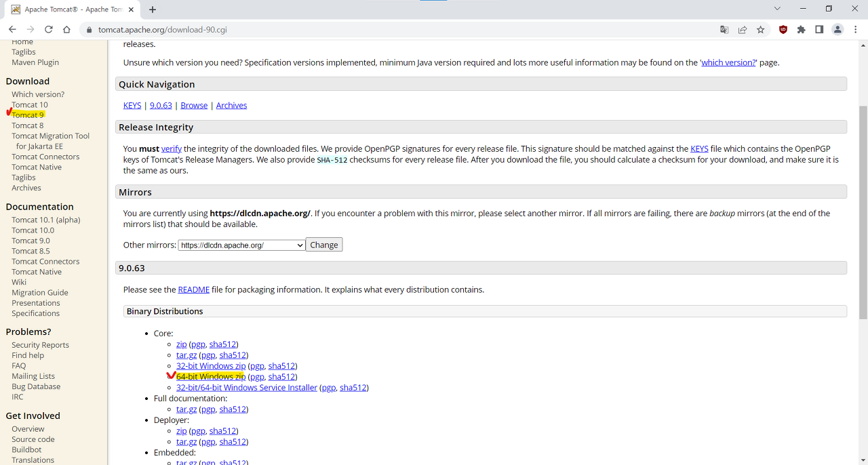Open Tomcat Native under Download
Viewport: 868px width, 465px height.
[x=37, y=167]
